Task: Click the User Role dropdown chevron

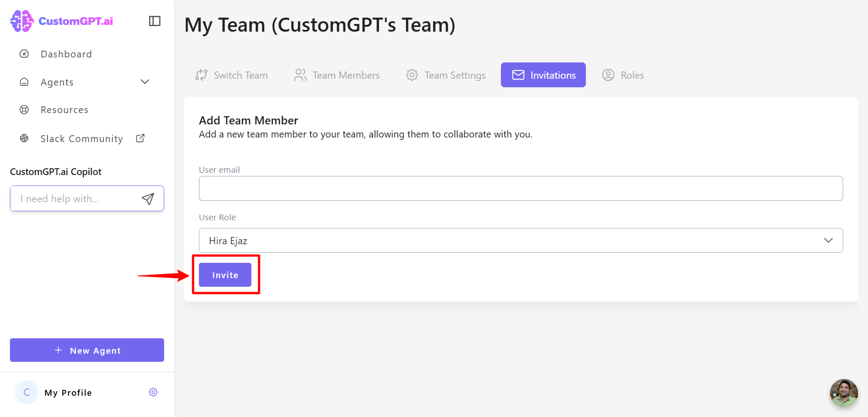Action: [828, 240]
